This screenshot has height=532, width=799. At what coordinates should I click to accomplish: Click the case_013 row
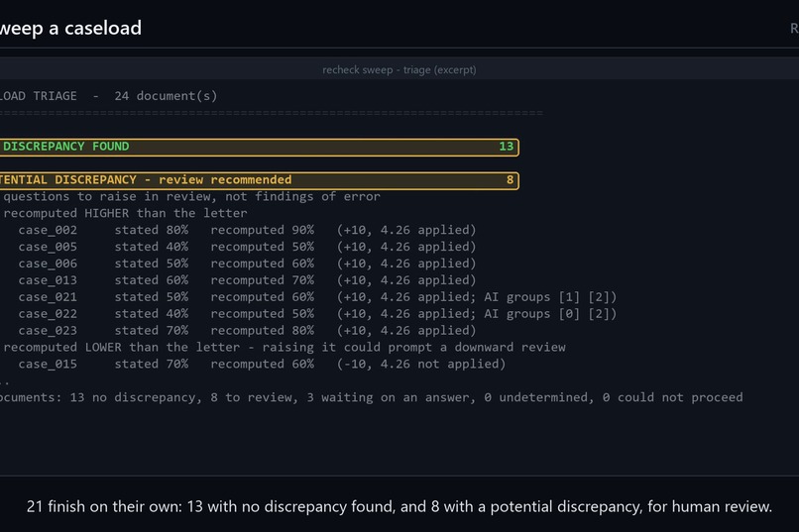pos(247,280)
